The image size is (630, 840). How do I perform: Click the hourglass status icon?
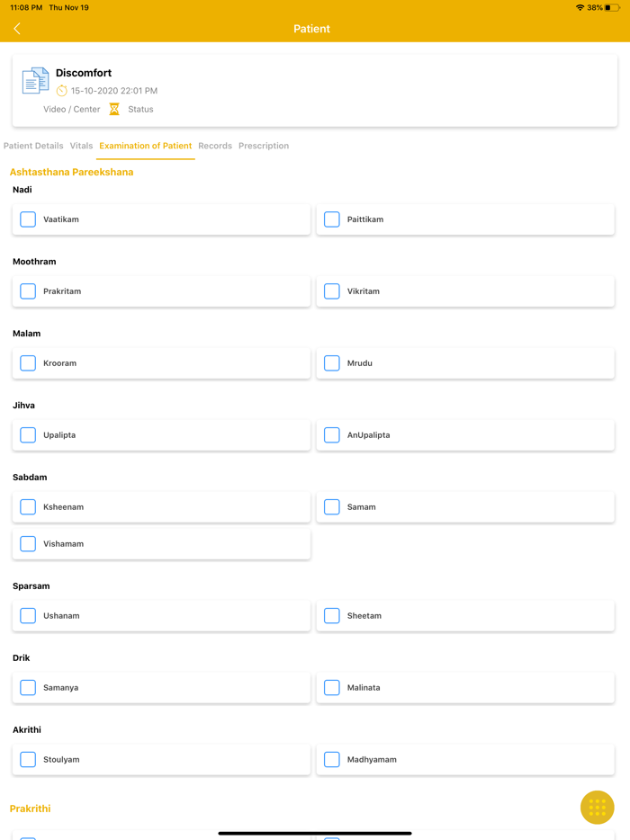coord(114,109)
